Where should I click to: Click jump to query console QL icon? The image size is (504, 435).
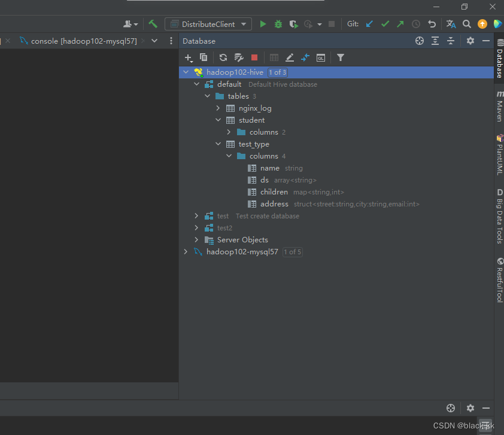pos(320,58)
